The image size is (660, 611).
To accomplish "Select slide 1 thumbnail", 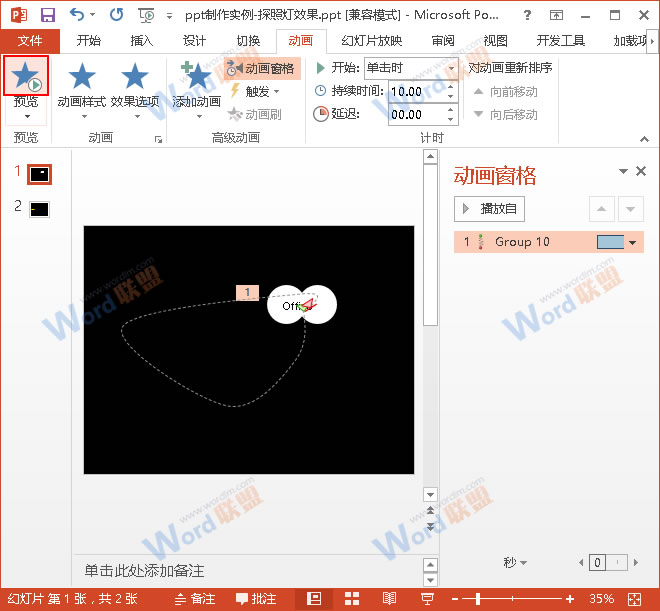I will (x=40, y=174).
